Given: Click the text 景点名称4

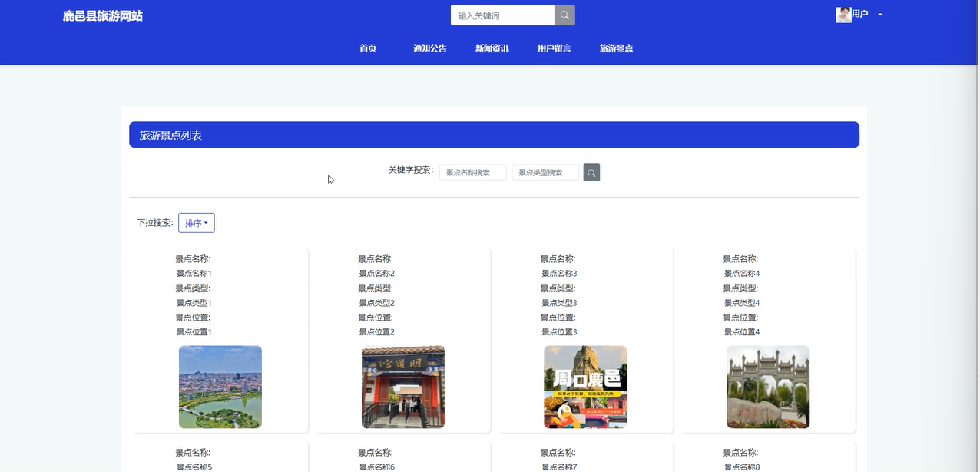Looking at the screenshot, I should (x=742, y=274).
